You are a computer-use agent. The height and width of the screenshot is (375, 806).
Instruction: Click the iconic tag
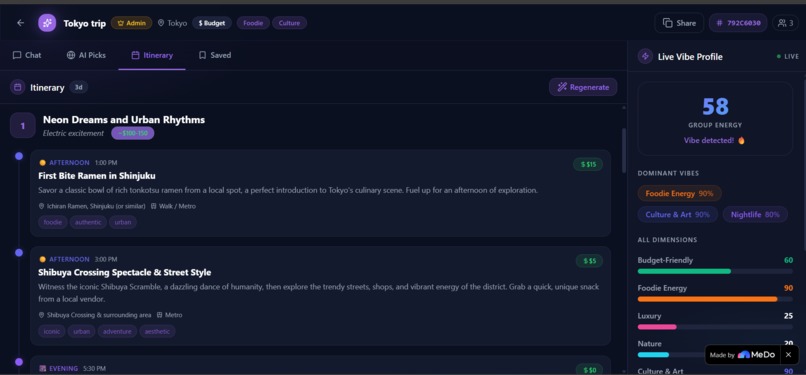52,331
